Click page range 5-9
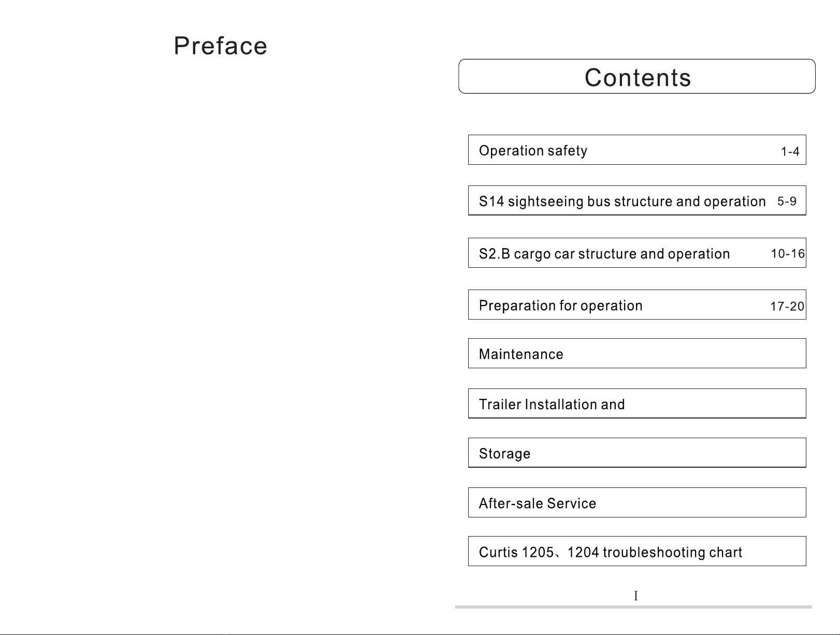 (787, 201)
